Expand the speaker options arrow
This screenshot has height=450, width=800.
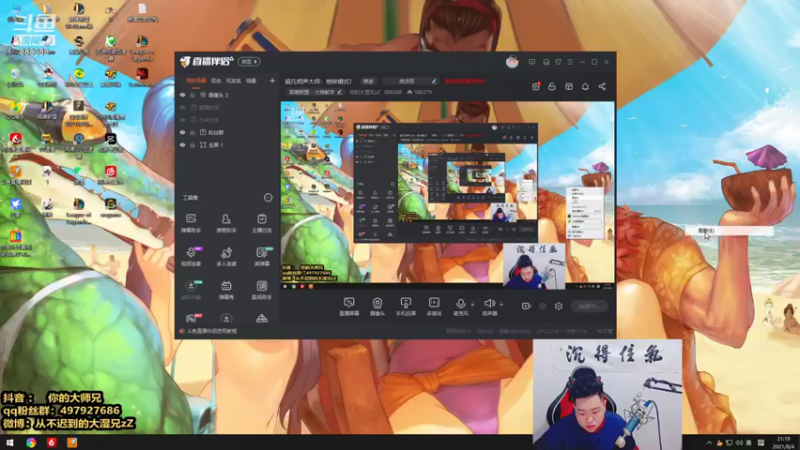click(x=502, y=305)
